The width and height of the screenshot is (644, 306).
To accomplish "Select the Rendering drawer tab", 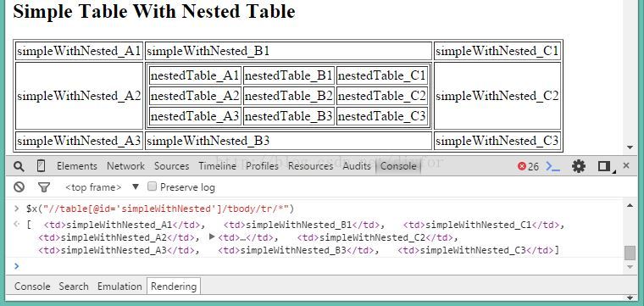I will 174,287.
